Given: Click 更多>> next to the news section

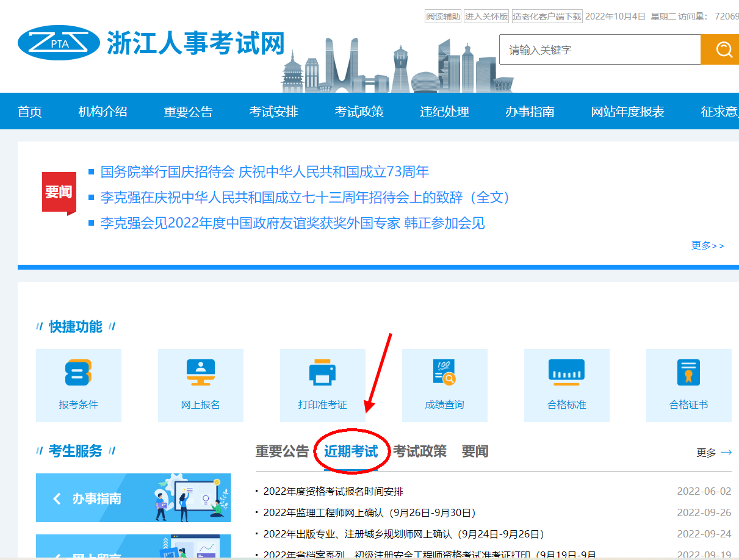Looking at the screenshot, I should click(707, 245).
